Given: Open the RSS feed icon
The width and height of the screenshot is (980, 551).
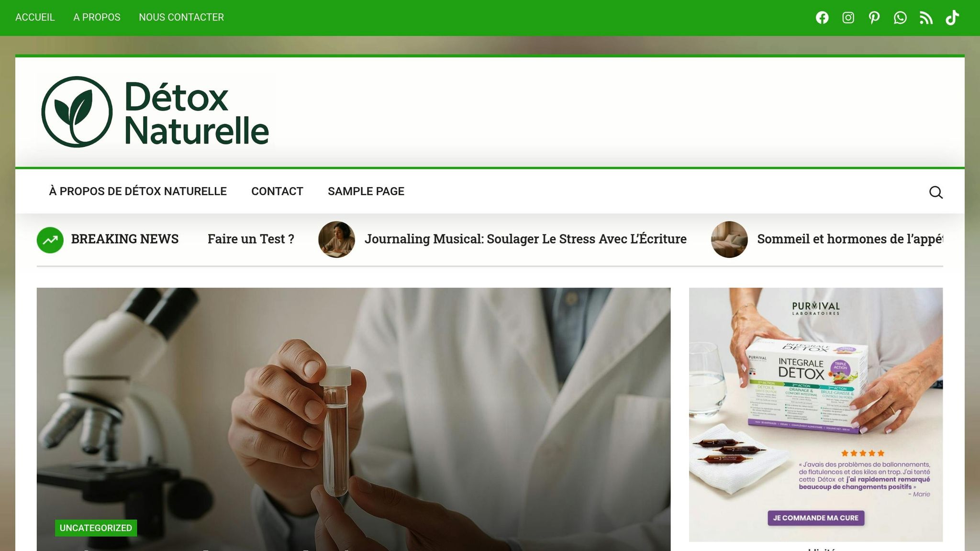Looking at the screenshot, I should [x=926, y=18].
